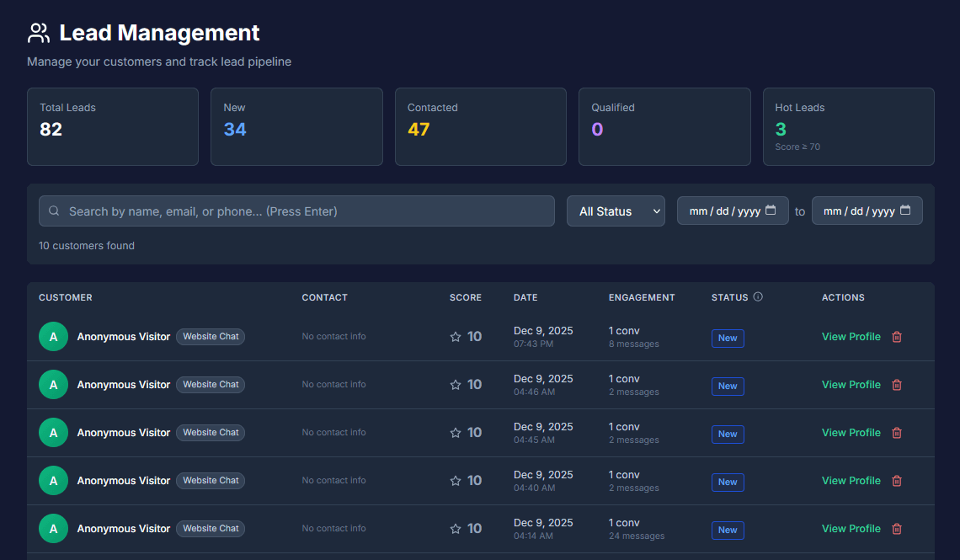The image size is (960, 560).
Task: Select the Hot Leads stat card
Action: [848, 126]
